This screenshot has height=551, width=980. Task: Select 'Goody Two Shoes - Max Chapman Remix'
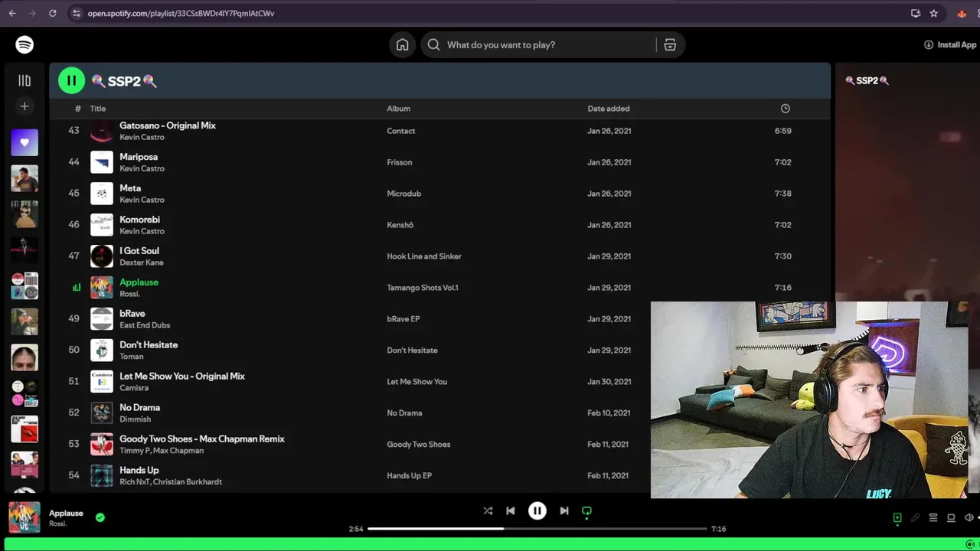[x=202, y=439]
